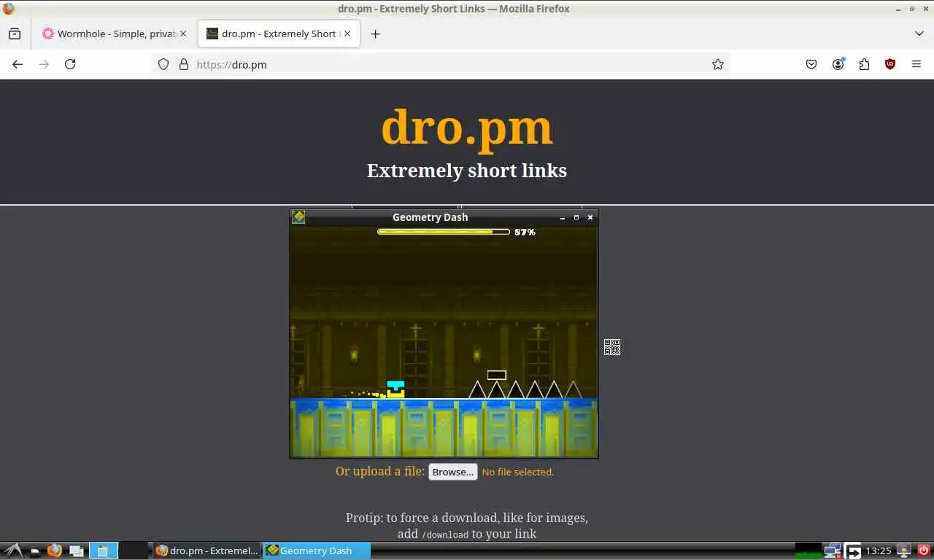This screenshot has height=560, width=934.
Task: Close the Wormhole tab
Action: coord(183,34)
